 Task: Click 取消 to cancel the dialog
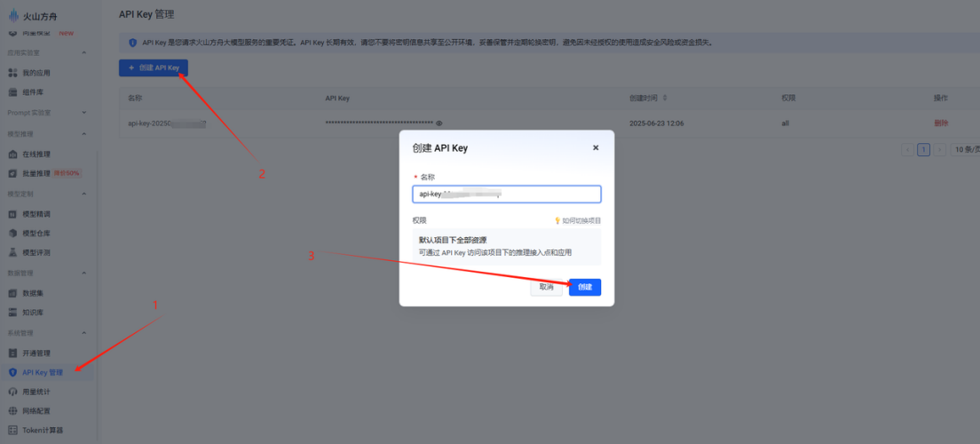546,287
